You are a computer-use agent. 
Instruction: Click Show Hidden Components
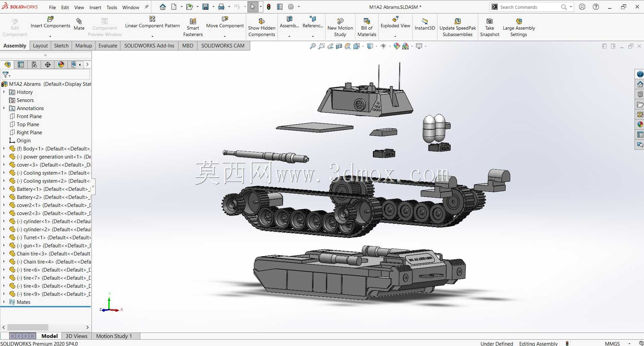tap(262, 27)
